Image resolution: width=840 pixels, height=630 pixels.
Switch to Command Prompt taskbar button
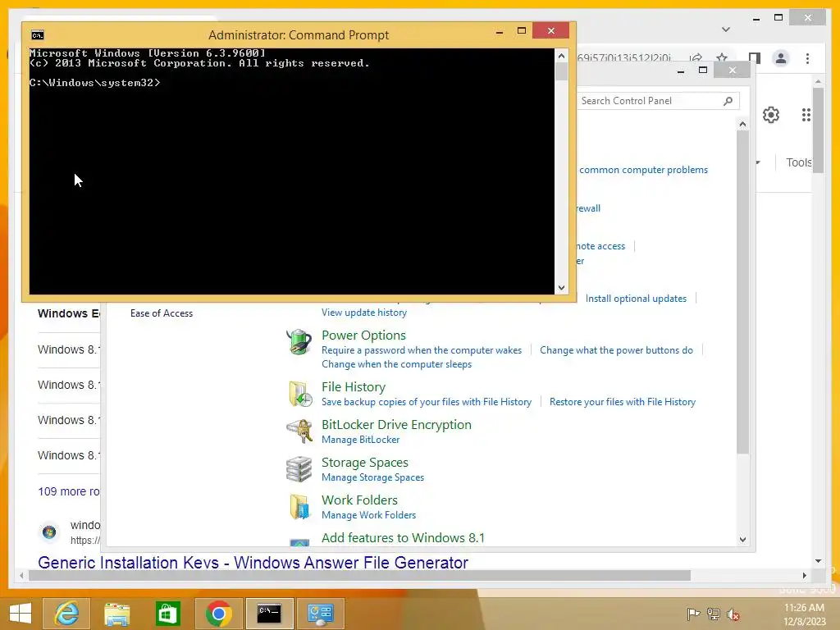[x=269, y=614]
